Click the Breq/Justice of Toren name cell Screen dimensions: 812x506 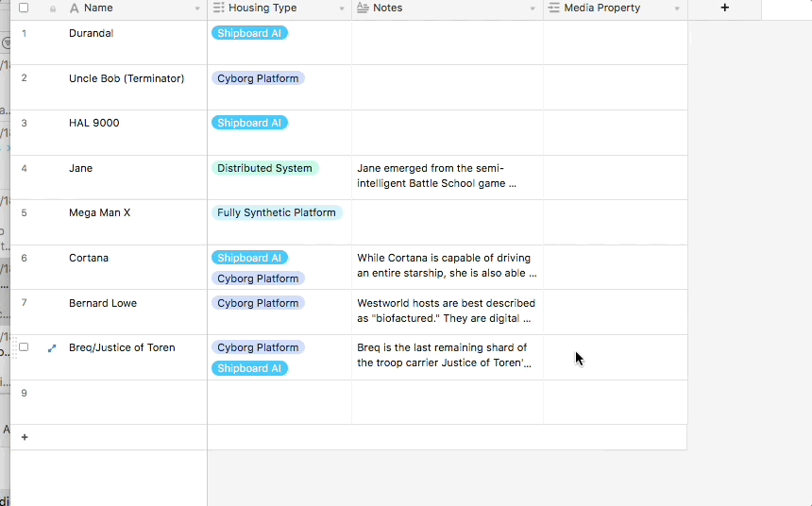[135, 358]
